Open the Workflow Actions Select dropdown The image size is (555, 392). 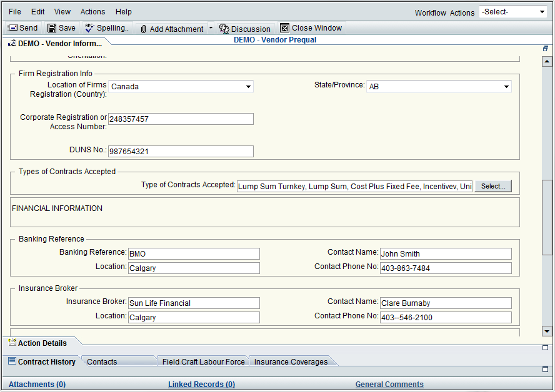click(x=512, y=12)
